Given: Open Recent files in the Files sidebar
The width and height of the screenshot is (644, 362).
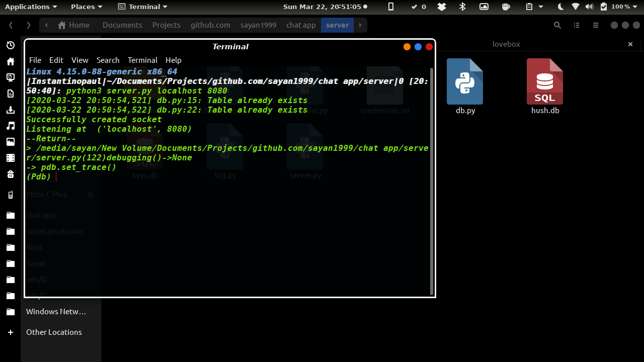Looking at the screenshot, I should 10,45.
